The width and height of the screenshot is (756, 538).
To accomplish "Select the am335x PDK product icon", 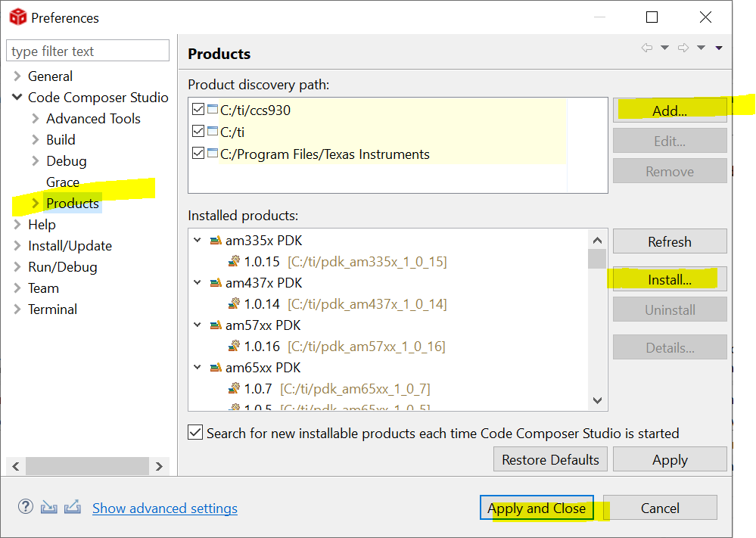I will coord(216,241).
